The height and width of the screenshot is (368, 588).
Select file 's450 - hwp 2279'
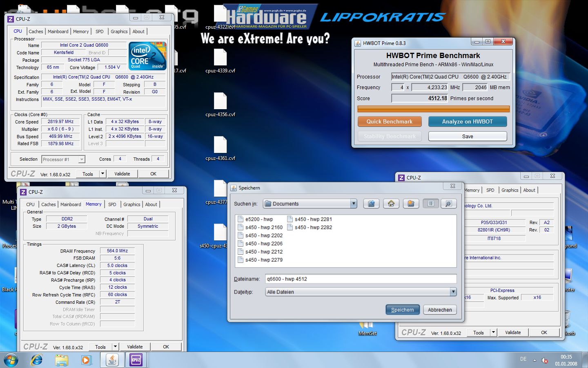pos(260,260)
